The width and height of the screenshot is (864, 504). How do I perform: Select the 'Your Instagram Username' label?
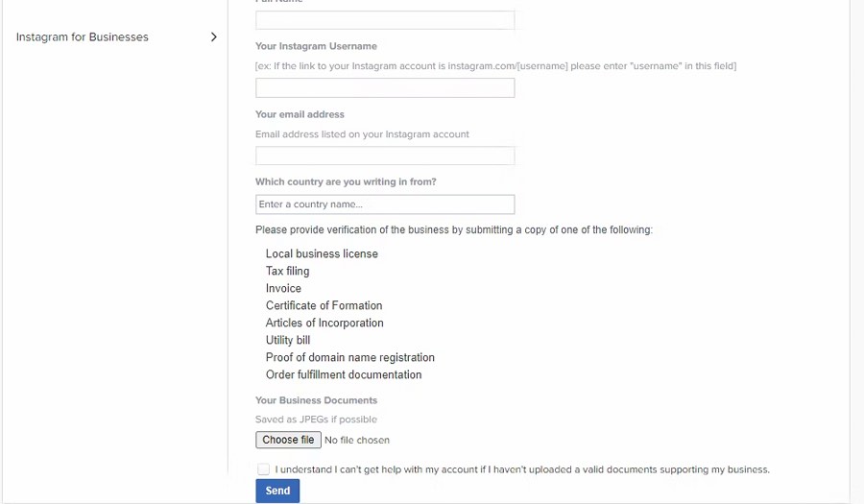pos(316,46)
